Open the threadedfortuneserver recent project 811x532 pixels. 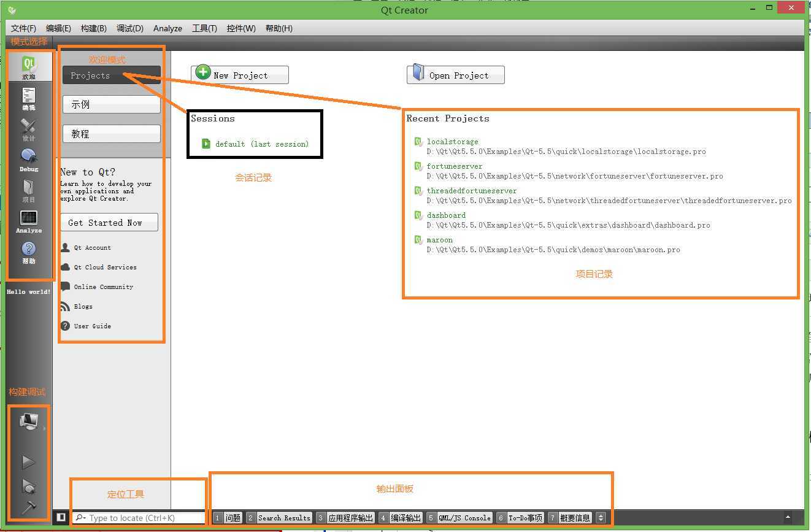click(x=472, y=191)
